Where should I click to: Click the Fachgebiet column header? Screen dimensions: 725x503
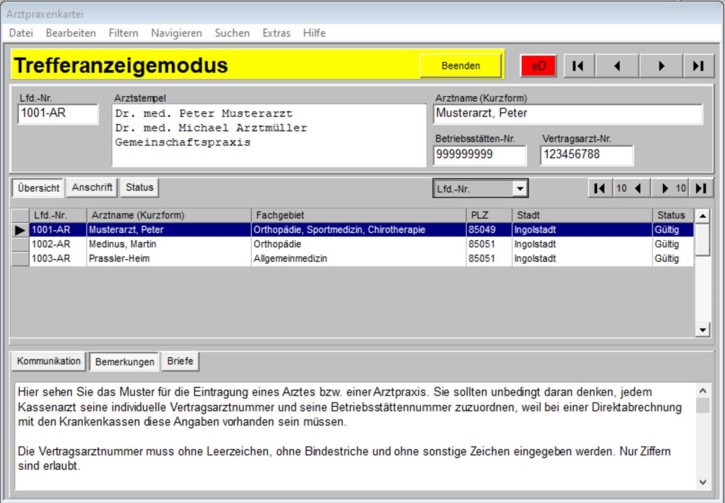tap(357, 215)
